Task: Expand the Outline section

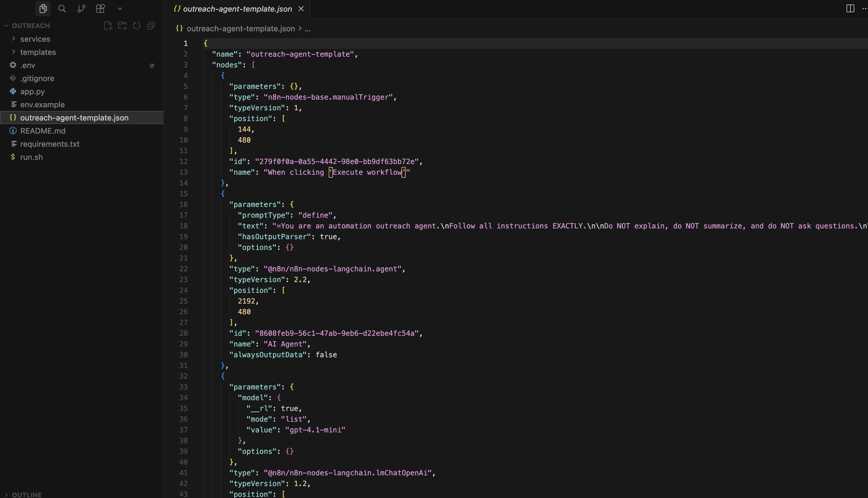Action: coord(27,495)
